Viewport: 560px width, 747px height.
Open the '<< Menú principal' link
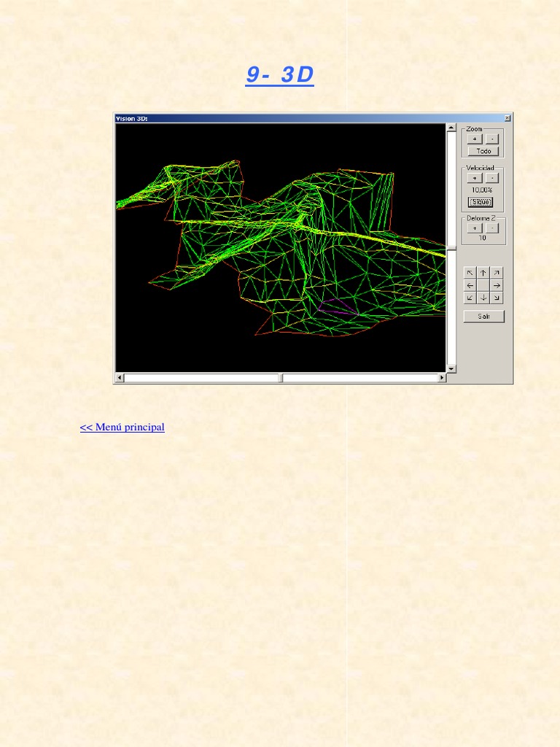(x=122, y=427)
